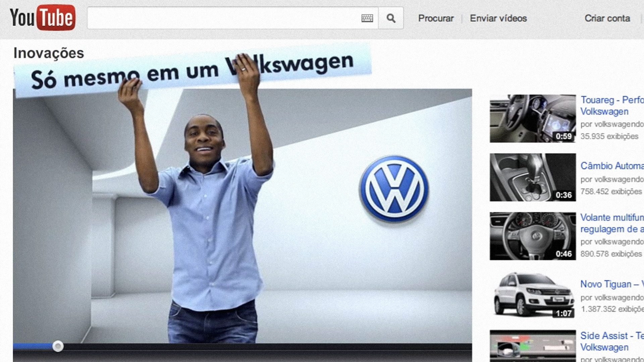Viewport: 644px width, 362px height.
Task: Click the Inovações video title
Action: tap(49, 53)
